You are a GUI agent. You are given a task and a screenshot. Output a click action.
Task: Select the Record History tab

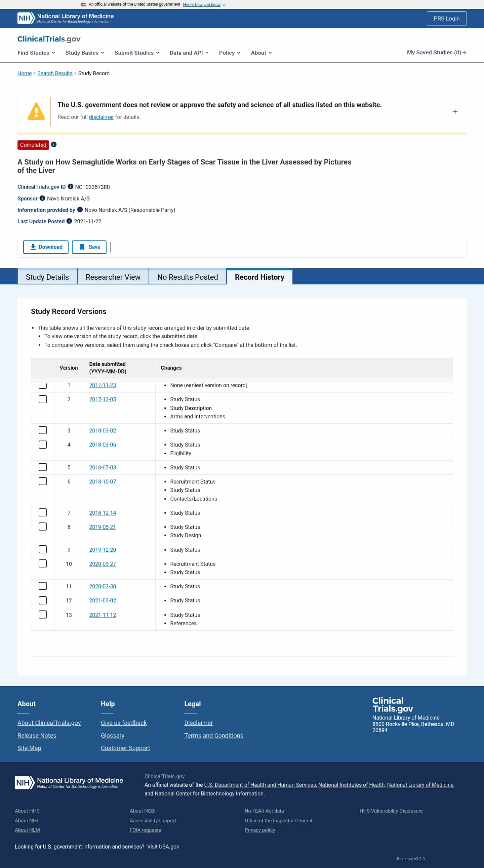pos(259,277)
